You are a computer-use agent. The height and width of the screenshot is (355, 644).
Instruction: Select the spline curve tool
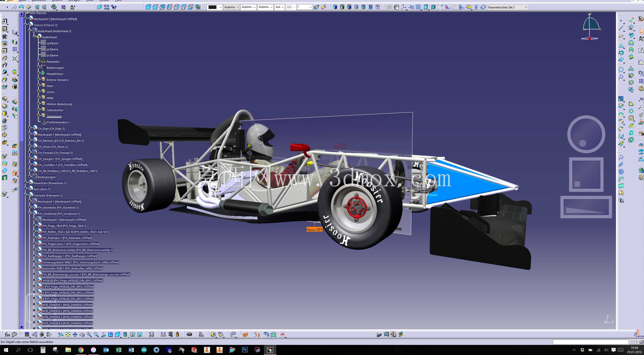pos(14,7)
